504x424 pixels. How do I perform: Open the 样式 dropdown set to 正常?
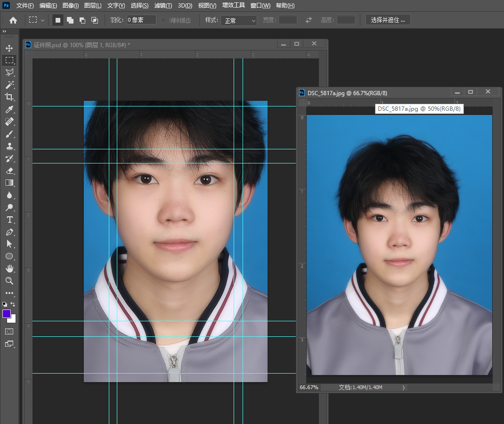(239, 20)
